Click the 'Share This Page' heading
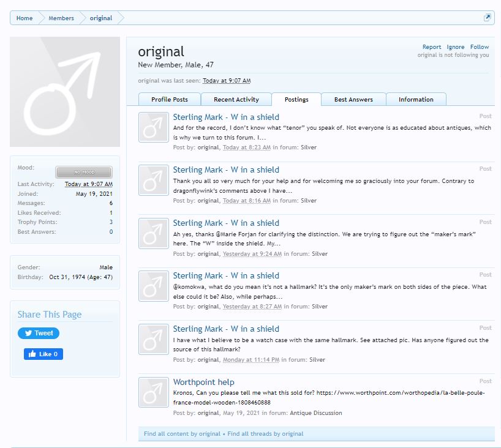This screenshot has width=501, height=448. (50, 315)
